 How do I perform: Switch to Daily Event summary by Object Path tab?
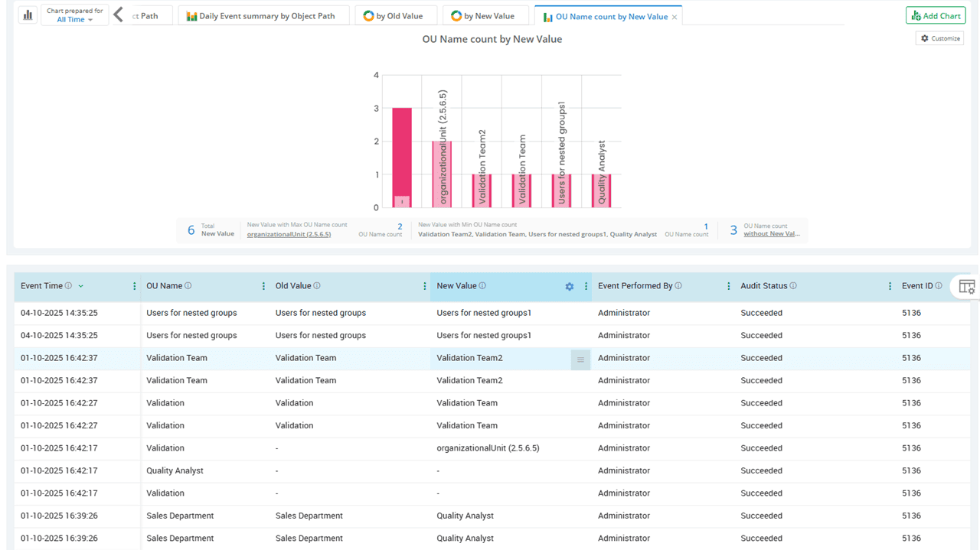pyautogui.click(x=261, y=16)
